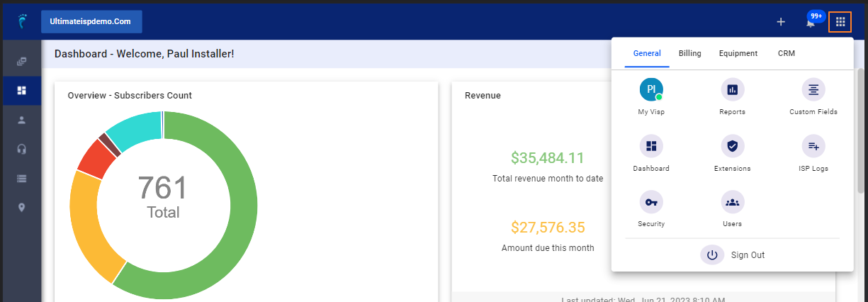Open the list lines sidebar icon
The width and height of the screenshot is (868, 302).
pyautogui.click(x=22, y=178)
